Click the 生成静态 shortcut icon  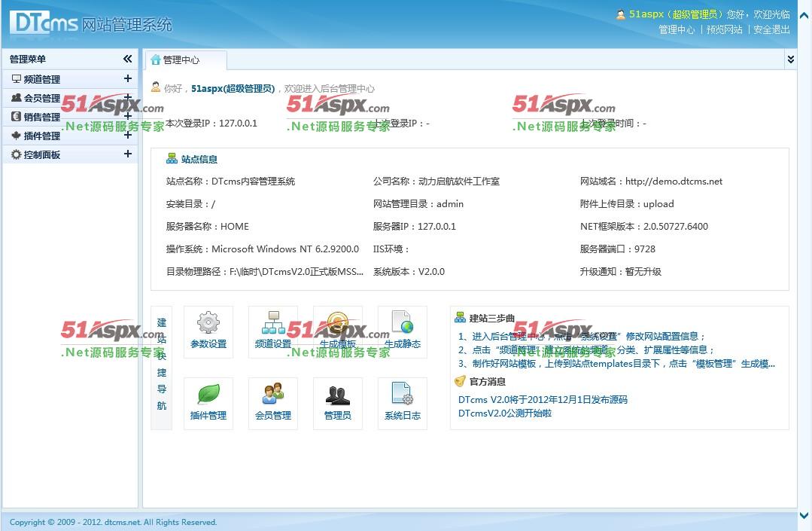(403, 331)
